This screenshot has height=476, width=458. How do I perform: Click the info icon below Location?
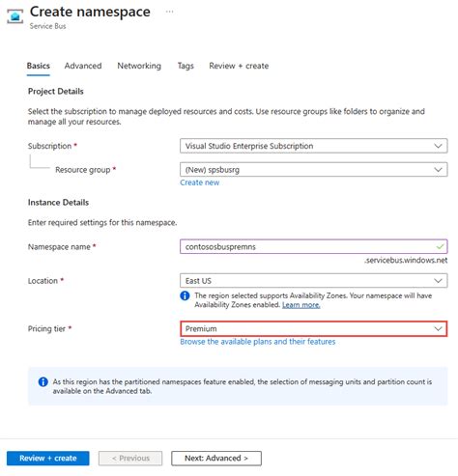coord(185,295)
